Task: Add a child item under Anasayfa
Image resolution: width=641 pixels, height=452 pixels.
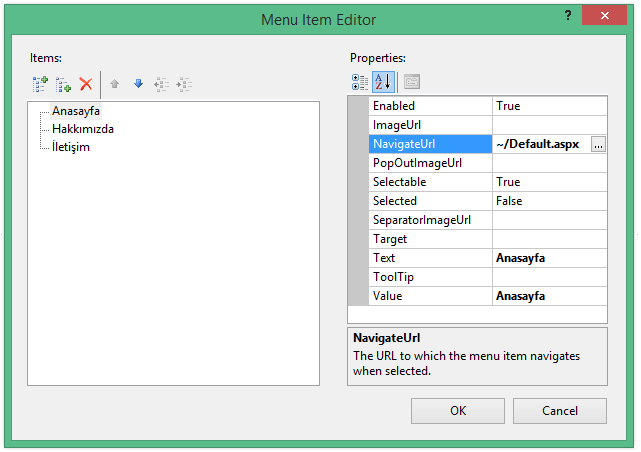Action: [x=63, y=84]
